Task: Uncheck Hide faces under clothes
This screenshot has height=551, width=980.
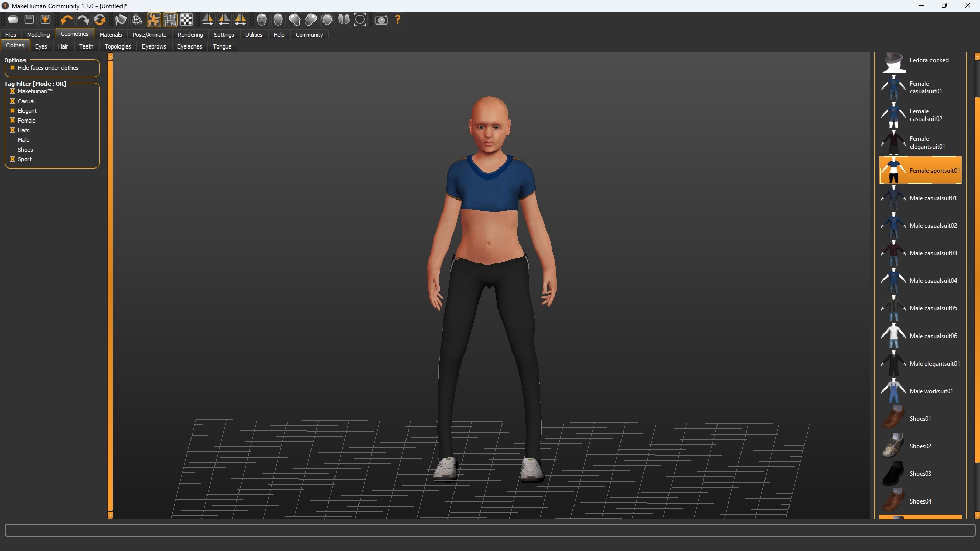Action: point(13,68)
